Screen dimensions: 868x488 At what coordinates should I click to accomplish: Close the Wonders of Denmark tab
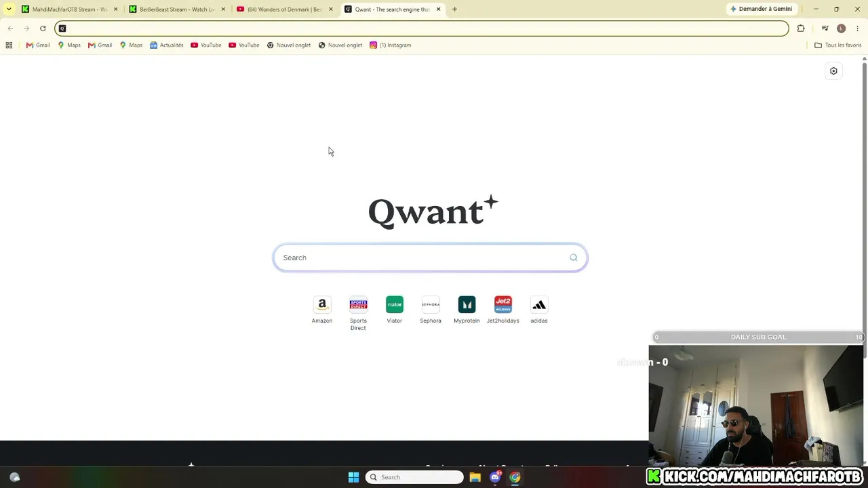coord(331,9)
